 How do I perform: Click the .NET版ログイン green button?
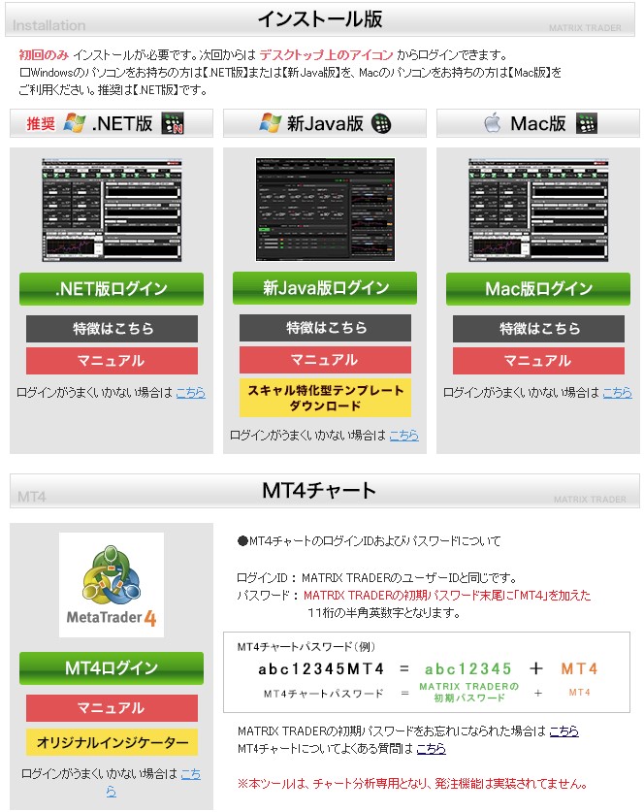(x=112, y=289)
